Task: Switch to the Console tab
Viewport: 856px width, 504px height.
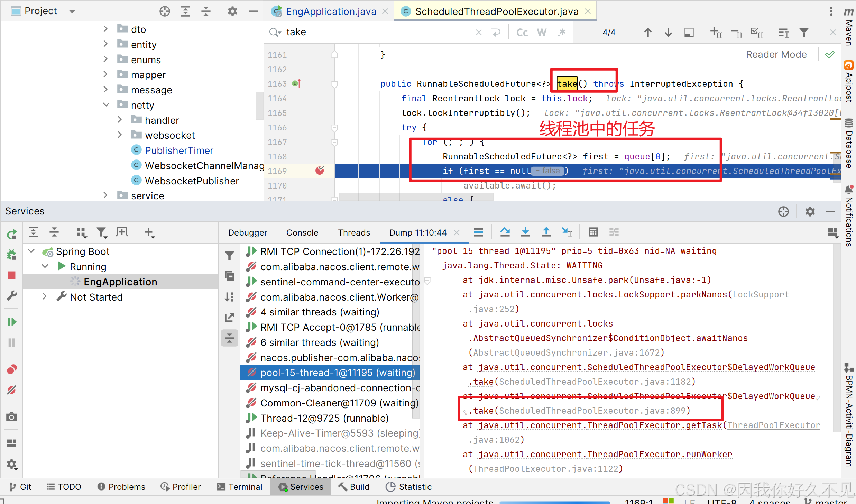Action: pyautogui.click(x=302, y=232)
